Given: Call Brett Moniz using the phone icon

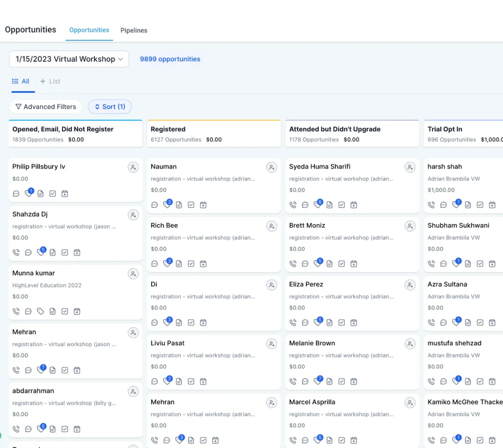Looking at the screenshot, I should (293, 264).
